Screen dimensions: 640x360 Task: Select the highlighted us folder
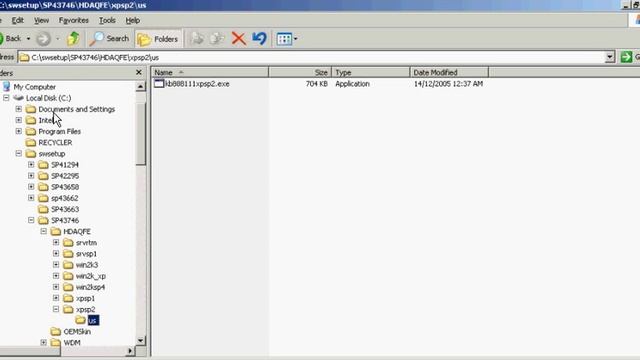93,320
